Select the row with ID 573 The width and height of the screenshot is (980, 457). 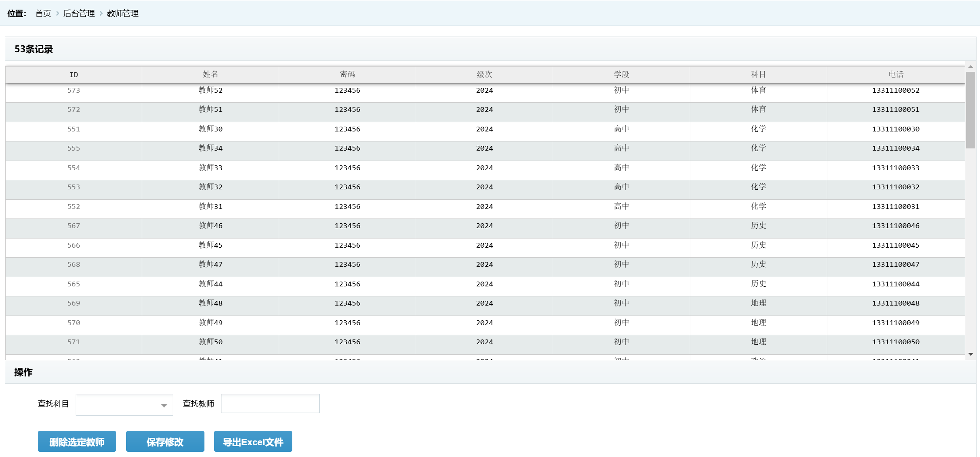[74, 91]
